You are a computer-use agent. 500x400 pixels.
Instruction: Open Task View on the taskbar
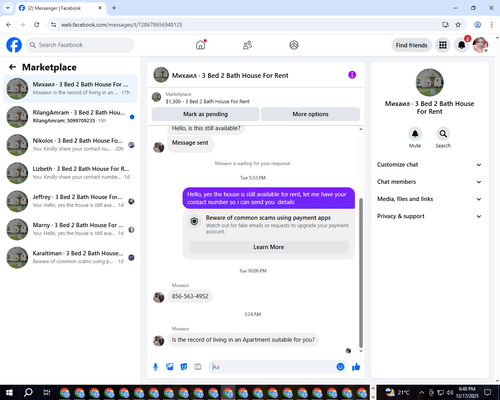pos(47,392)
